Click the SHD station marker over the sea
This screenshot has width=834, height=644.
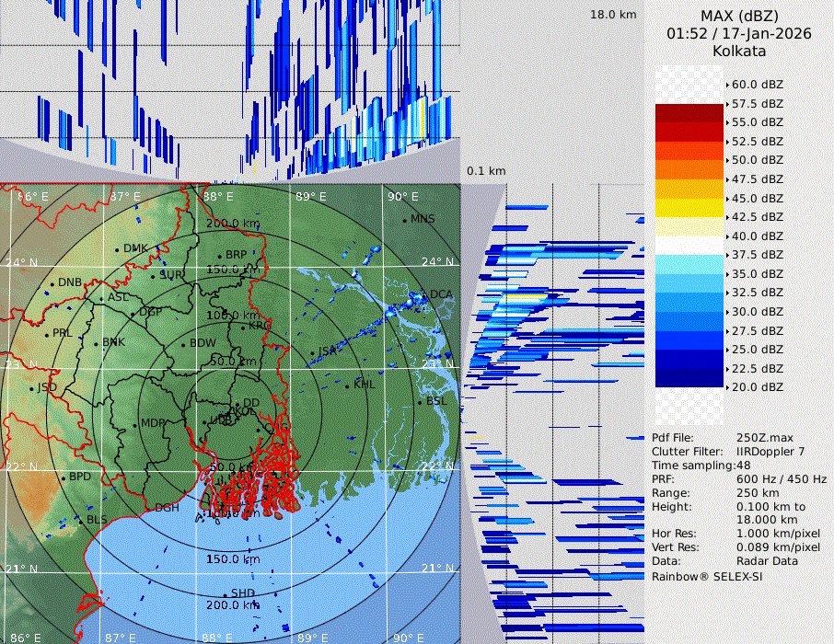225,593
